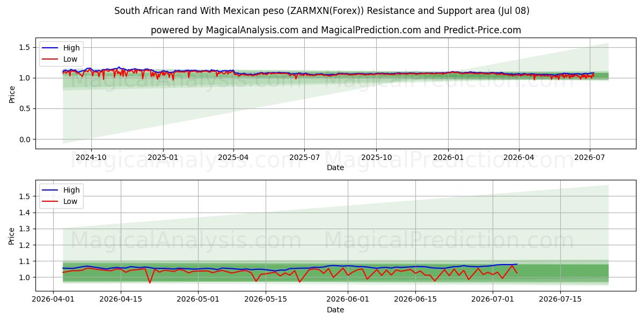The image size is (644, 322).
Task: Click the 2026-05-15 x-axis label
Action: (x=266, y=299)
